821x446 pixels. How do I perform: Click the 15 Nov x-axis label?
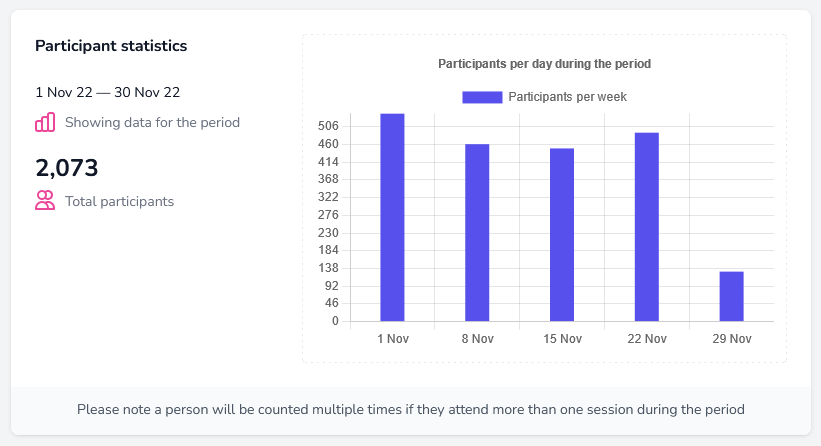562,339
